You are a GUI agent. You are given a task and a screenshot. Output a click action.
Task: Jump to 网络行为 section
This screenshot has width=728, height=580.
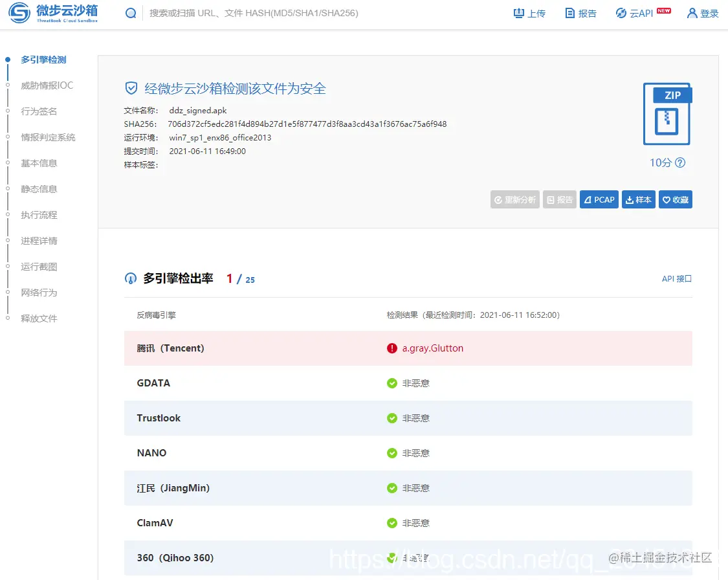pyautogui.click(x=39, y=293)
